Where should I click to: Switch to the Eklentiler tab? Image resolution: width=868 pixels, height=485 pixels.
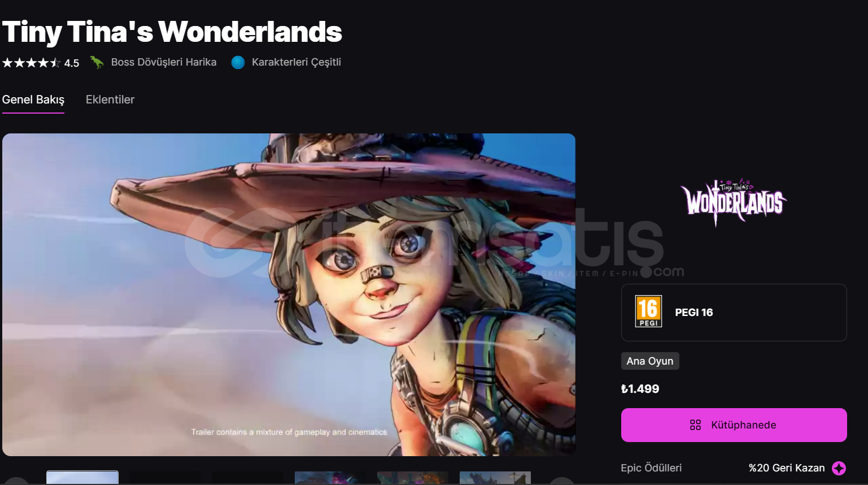pos(110,99)
